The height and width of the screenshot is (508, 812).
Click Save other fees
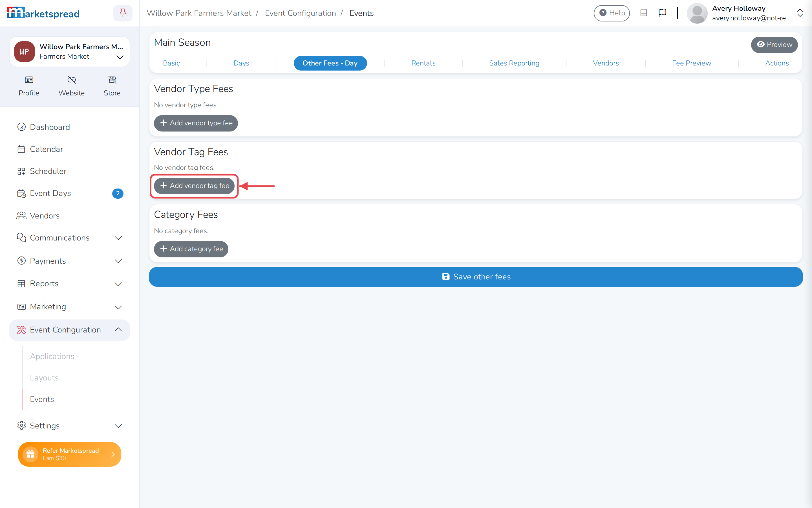tap(476, 277)
